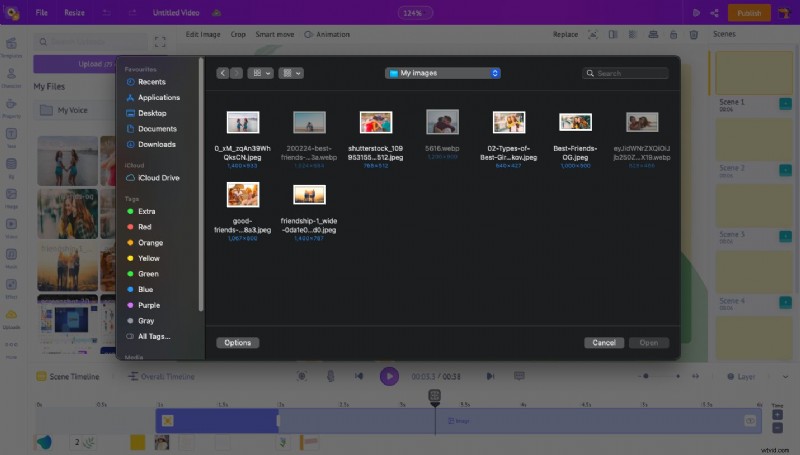Filter by the Purple tag

(148, 305)
